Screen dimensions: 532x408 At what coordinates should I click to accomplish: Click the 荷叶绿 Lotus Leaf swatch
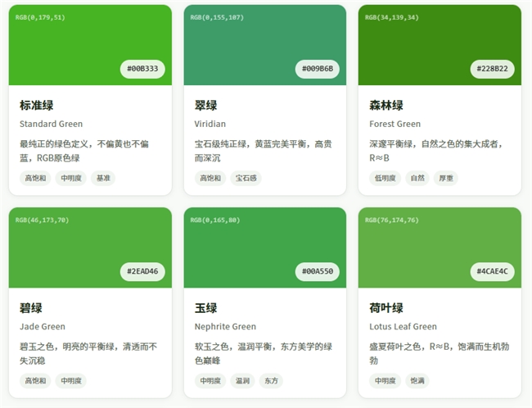[x=440, y=247]
